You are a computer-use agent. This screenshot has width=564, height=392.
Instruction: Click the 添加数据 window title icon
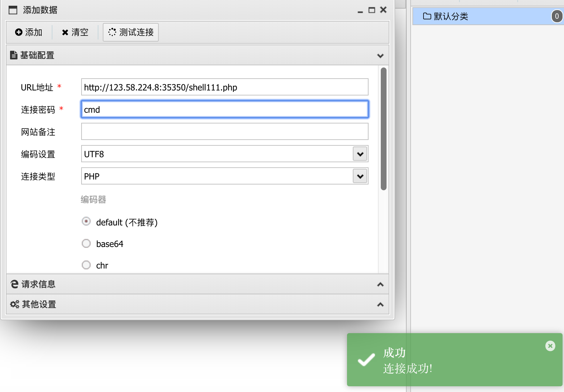13,10
